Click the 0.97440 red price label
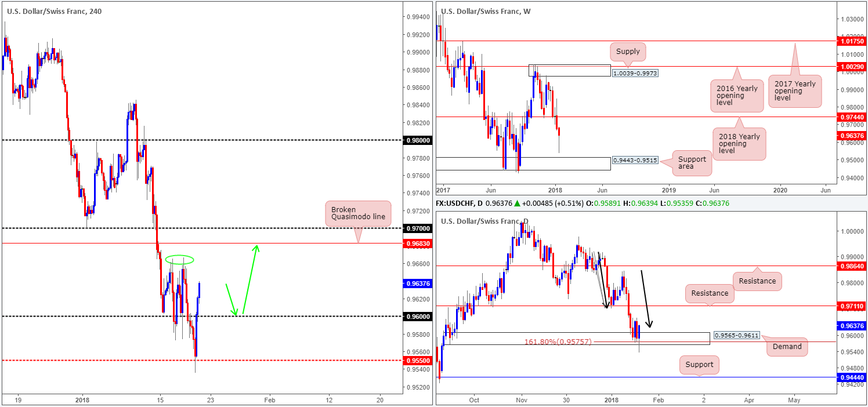The width and height of the screenshot is (868, 407). 852,117
